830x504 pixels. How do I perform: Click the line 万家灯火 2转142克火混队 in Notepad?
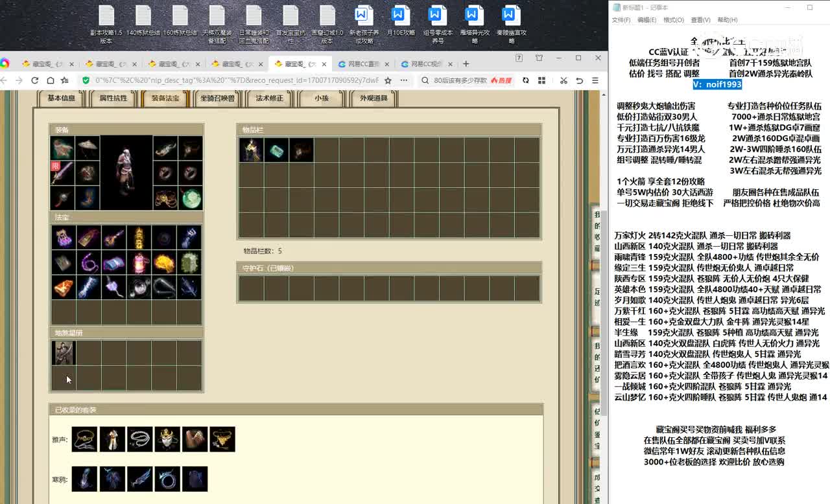click(x=702, y=235)
